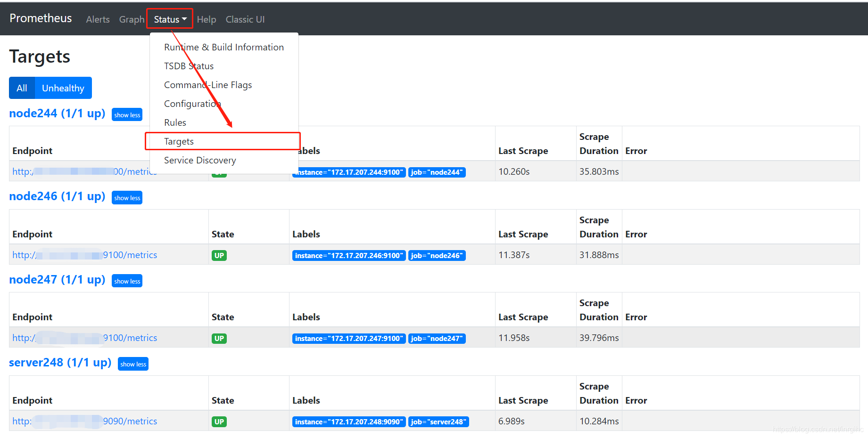Click the node247 (1/1 up) heading link
Viewport: 868px width, 438px height.
57,280
